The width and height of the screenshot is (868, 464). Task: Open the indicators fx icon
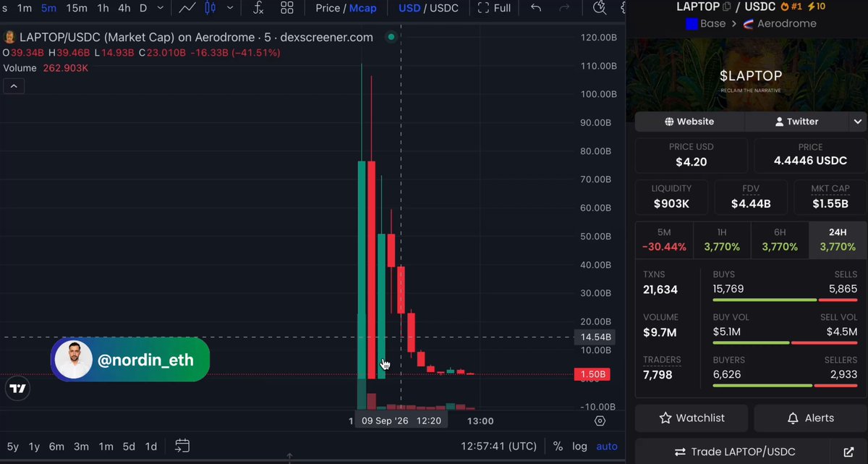(258, 8)
